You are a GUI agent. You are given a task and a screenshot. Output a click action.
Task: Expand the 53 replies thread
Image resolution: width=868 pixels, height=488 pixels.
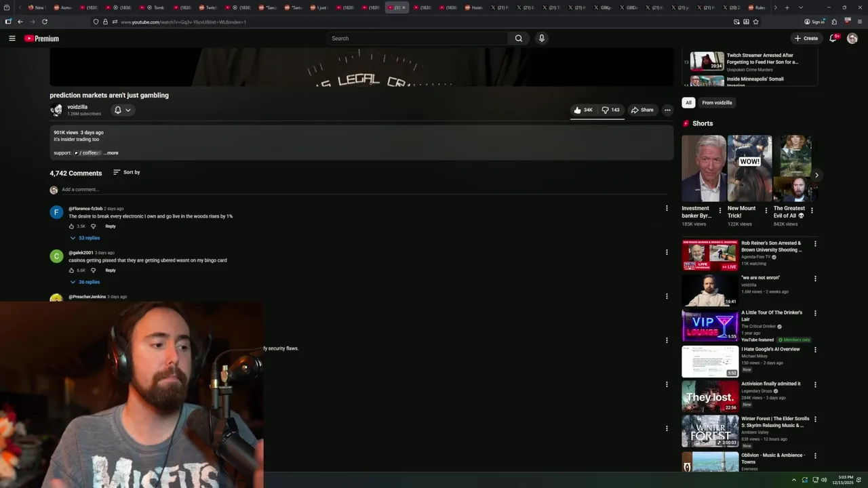coord(85,238)
